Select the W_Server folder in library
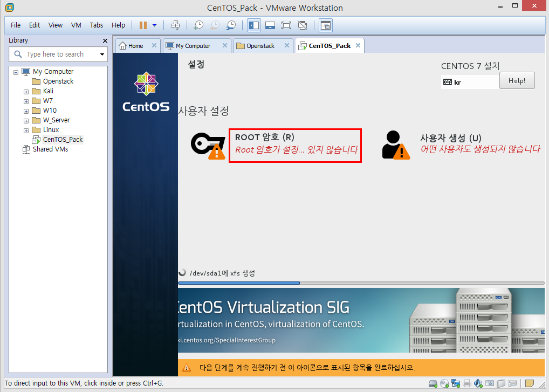549x392 pixels. (x=51, y=120)
